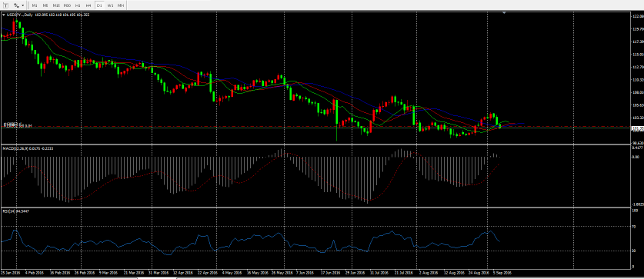This screenshot has height=279, width=644.
Task: Click the RSI 100 level label on scale
Action: (635, 211)
